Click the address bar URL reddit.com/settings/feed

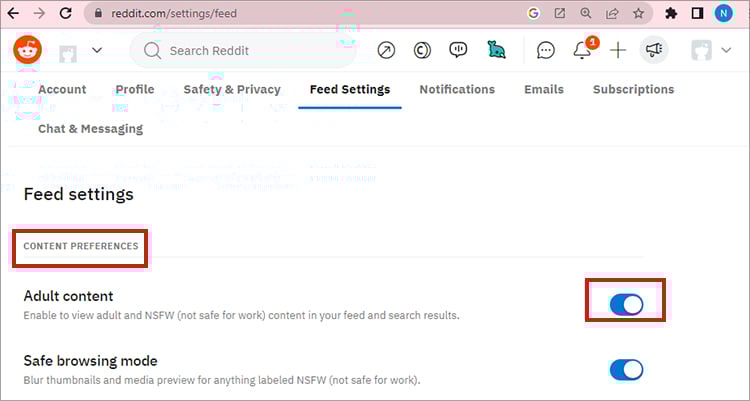(174, 13)
